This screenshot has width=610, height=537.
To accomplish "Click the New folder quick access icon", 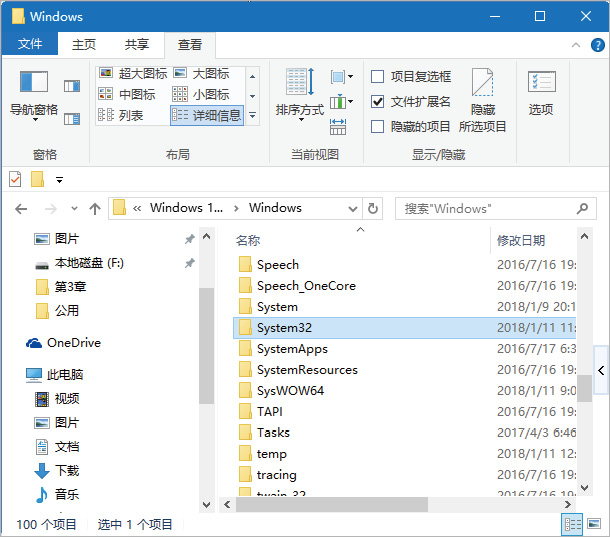I will [37, 179].
